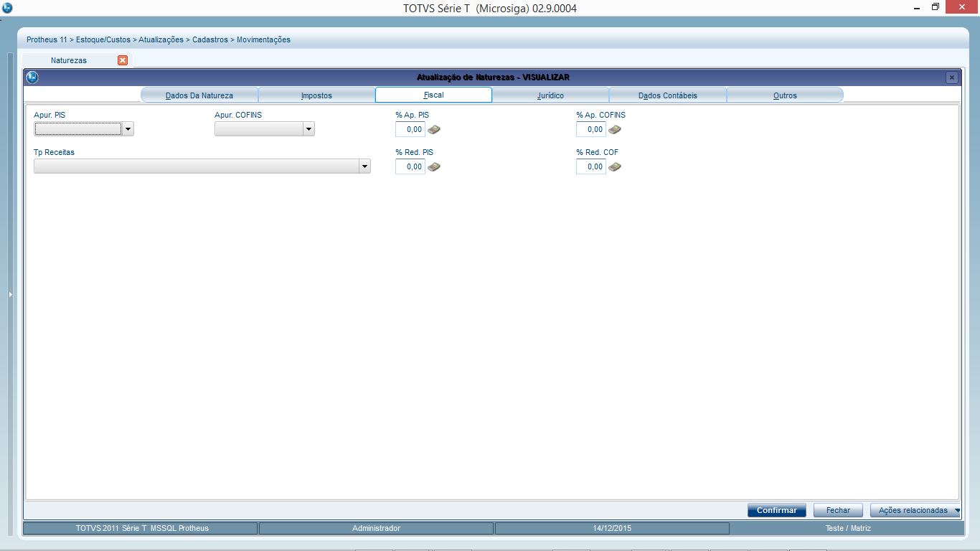980x551 pixels.
Task: Open calculator icon beside % Red. PIS
Action: (434, 166)
